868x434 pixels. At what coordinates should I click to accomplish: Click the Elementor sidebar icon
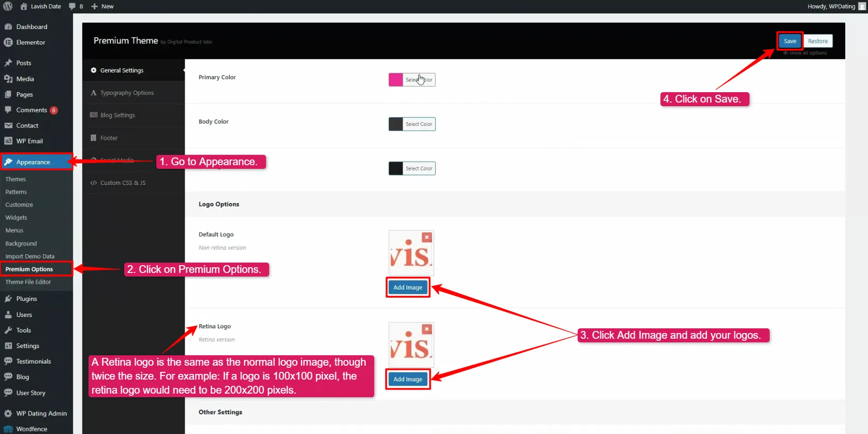[x=8, y=42]
